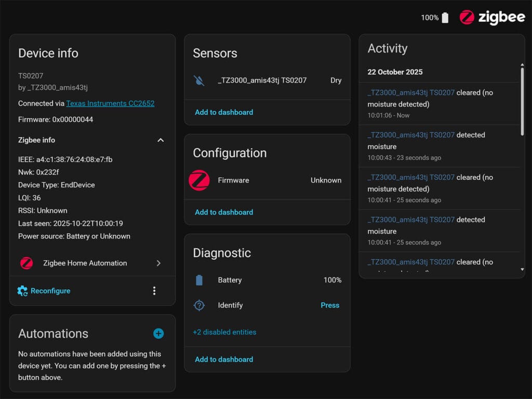
Task: Show the +2 disabled entities
Action: click(224, 332)
